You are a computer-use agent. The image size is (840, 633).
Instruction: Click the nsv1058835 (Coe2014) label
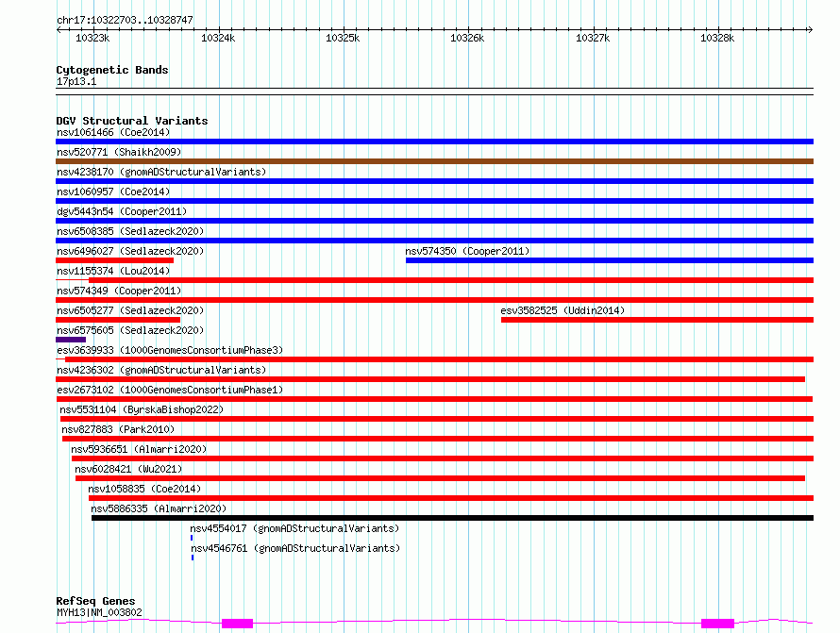144,489
